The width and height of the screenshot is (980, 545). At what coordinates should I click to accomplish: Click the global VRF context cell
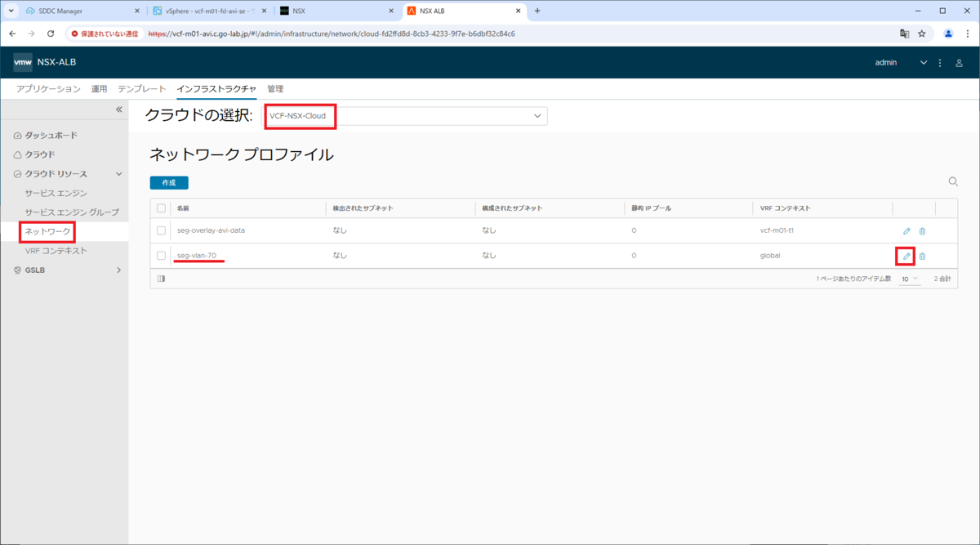click(x=770, y=256)
